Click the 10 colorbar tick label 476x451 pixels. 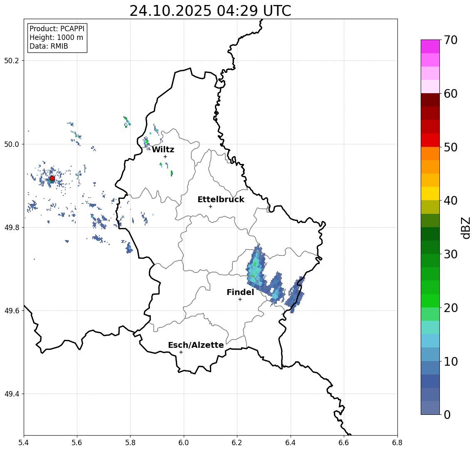tap(451, 362)
